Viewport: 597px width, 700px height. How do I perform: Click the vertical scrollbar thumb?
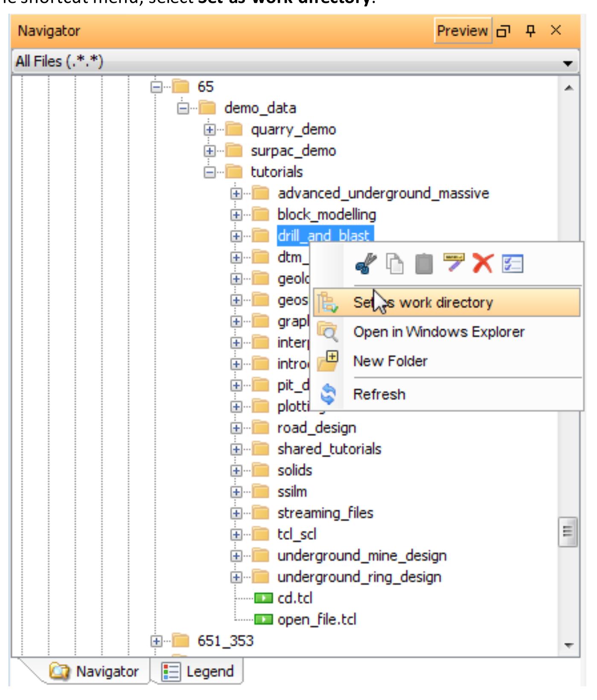click(x=568, y=532)
